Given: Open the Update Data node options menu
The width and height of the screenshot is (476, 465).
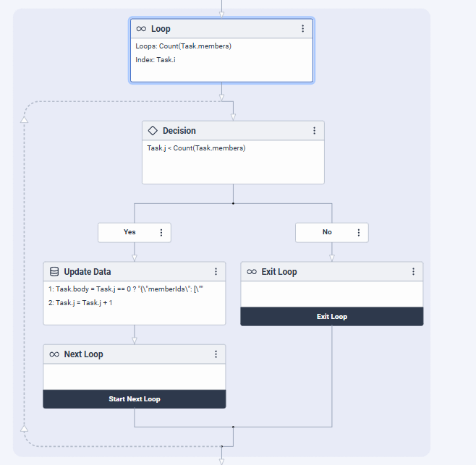Looking at the screenshot, I should [216, 272].
